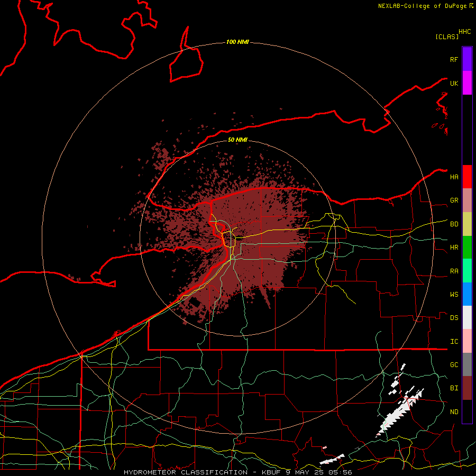Click the BD legend label
The height and width of the screenshot is (476, 476).
454,224
